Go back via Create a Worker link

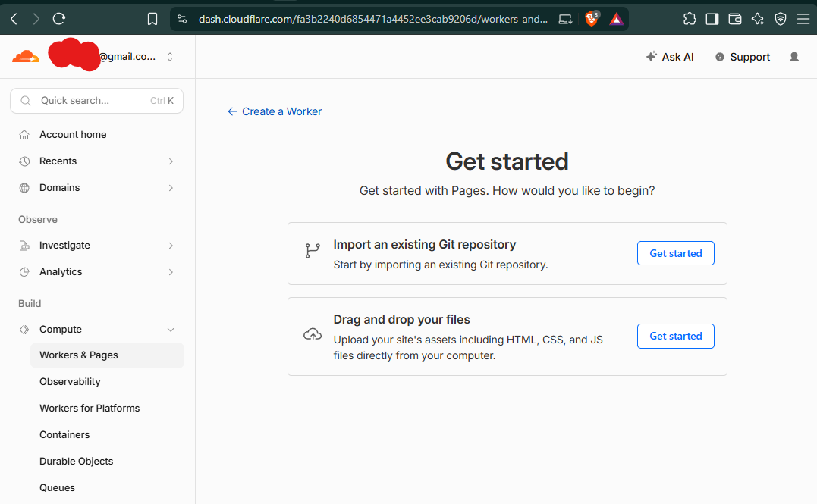point(275,111)
